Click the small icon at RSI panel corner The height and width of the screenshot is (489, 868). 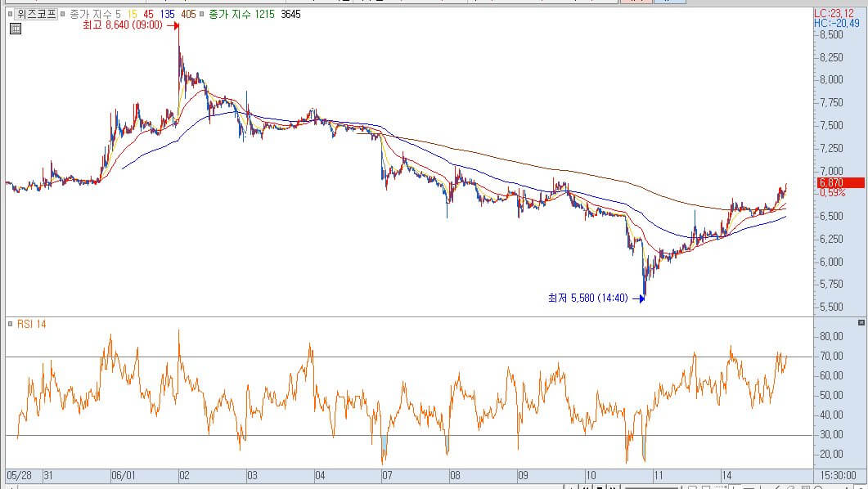point(861,322)
